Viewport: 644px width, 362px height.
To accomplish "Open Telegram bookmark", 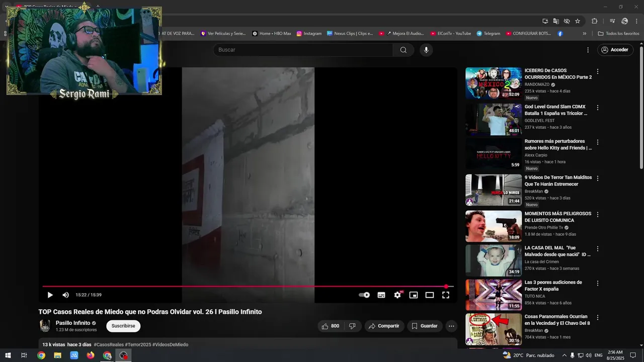I will [489, 34].
